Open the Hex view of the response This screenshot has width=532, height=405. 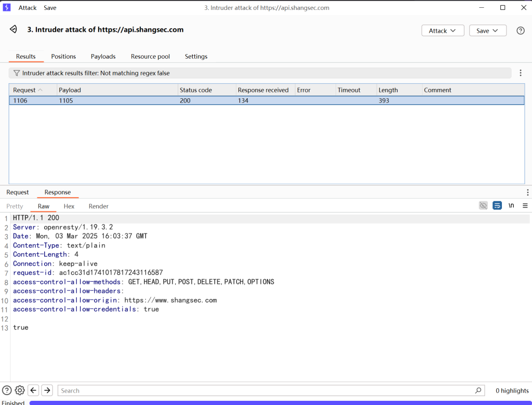coord(69,206)
